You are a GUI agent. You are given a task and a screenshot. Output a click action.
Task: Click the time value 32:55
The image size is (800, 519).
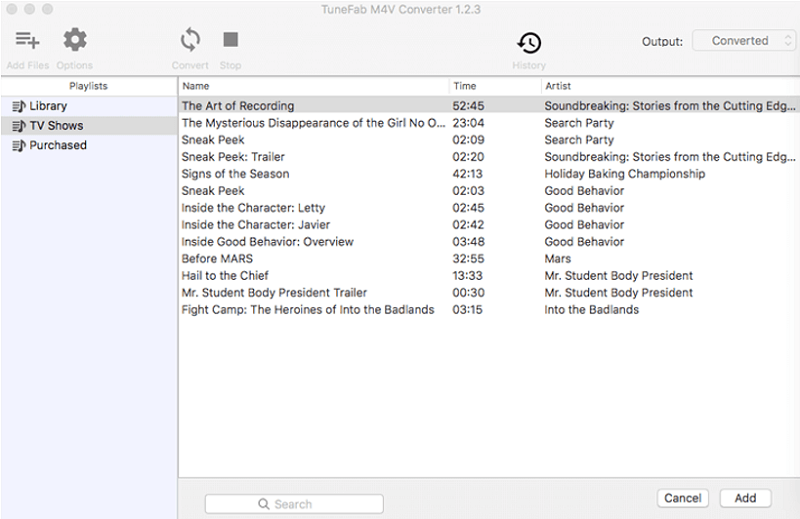click(468, 259)
